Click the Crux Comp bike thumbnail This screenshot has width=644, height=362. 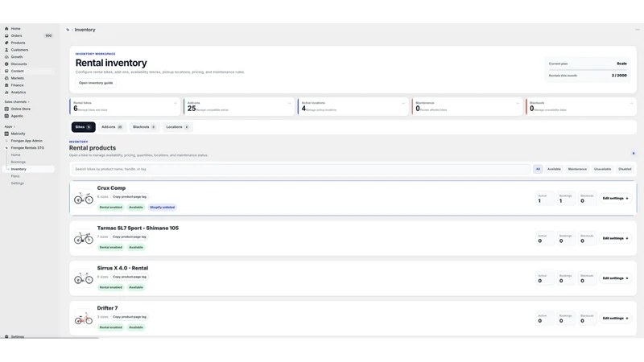coord(84,199)
